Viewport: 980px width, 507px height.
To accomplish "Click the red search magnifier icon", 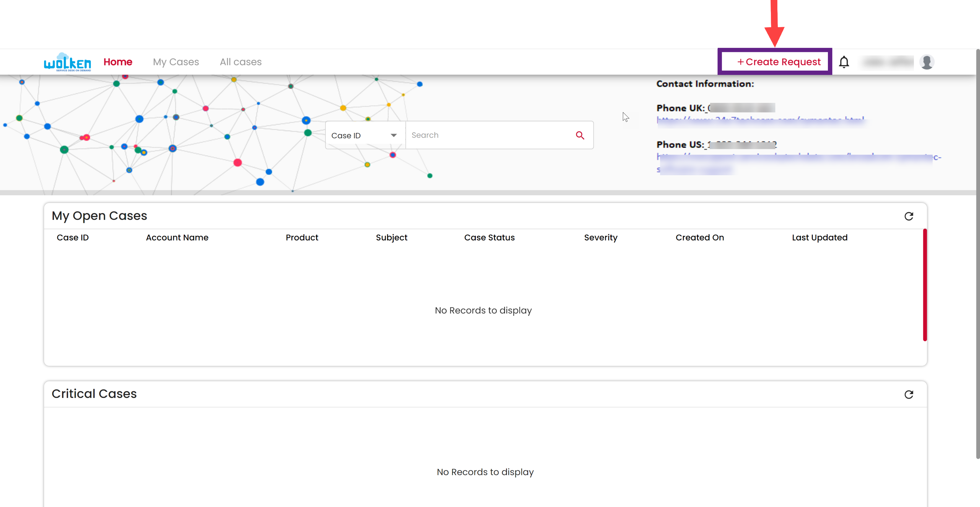I will 579,135.
